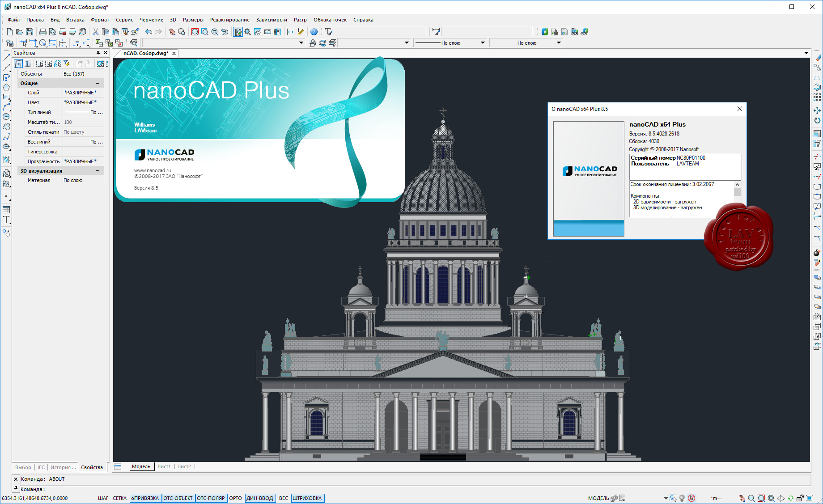
Task: Toggle ВЕС lineweight display
Action: [x=284, y=498]
